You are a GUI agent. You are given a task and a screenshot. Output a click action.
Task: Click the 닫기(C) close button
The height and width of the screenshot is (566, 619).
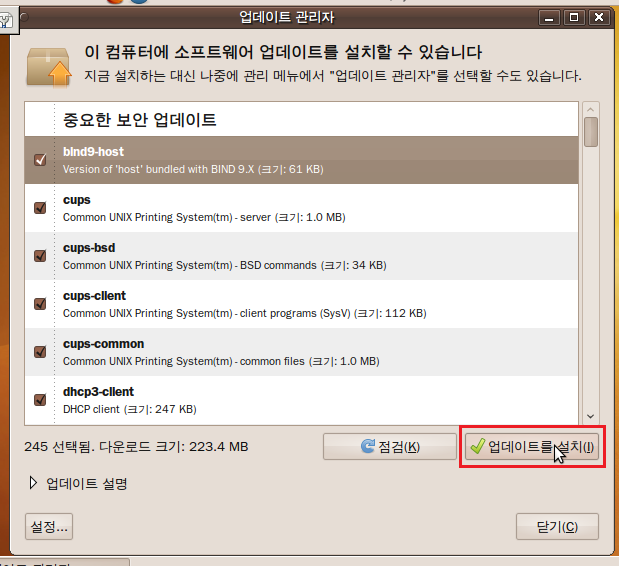(557, 527)
